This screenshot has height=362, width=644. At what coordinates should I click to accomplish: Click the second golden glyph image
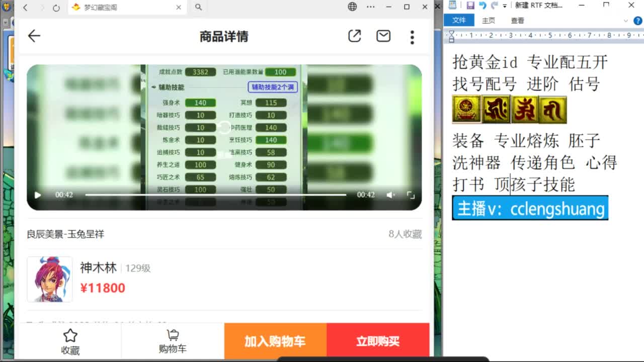(x=497, y=110)
